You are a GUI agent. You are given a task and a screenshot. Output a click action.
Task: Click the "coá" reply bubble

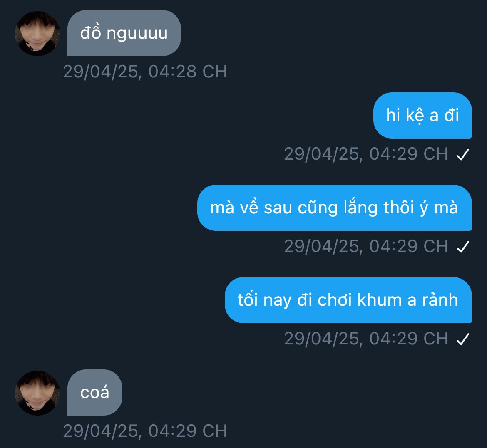tap(95, 392)
